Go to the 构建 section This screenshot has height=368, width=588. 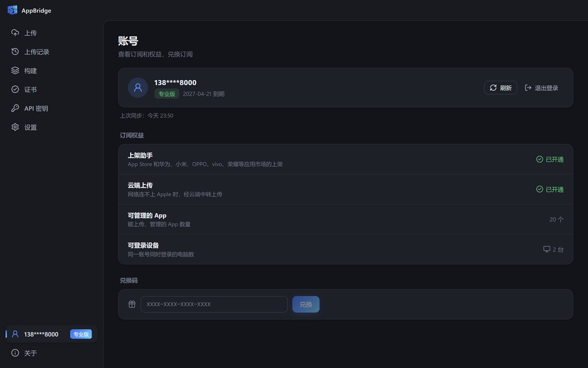51,70
